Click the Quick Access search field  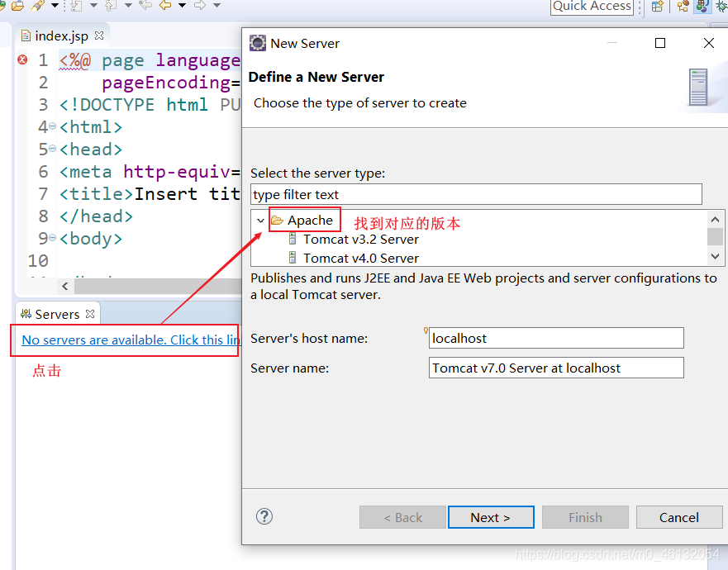pos(592,7)
